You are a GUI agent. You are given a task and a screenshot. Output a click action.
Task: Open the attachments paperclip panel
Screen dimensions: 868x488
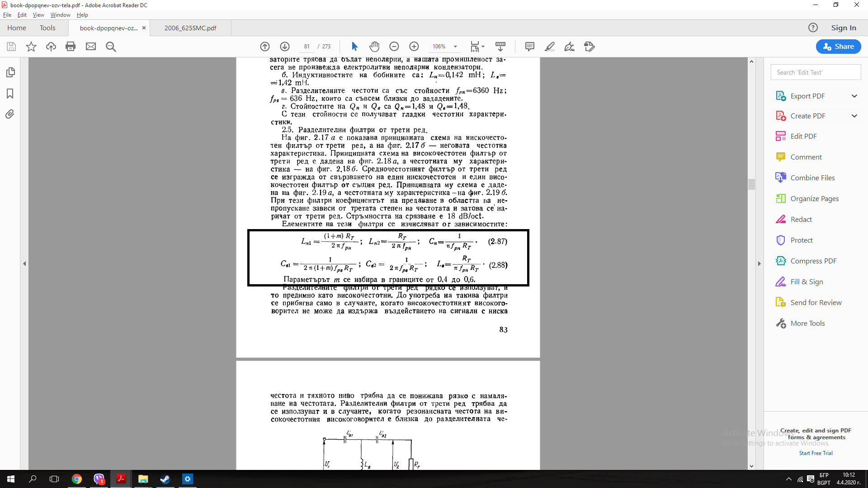coord(10,114)
